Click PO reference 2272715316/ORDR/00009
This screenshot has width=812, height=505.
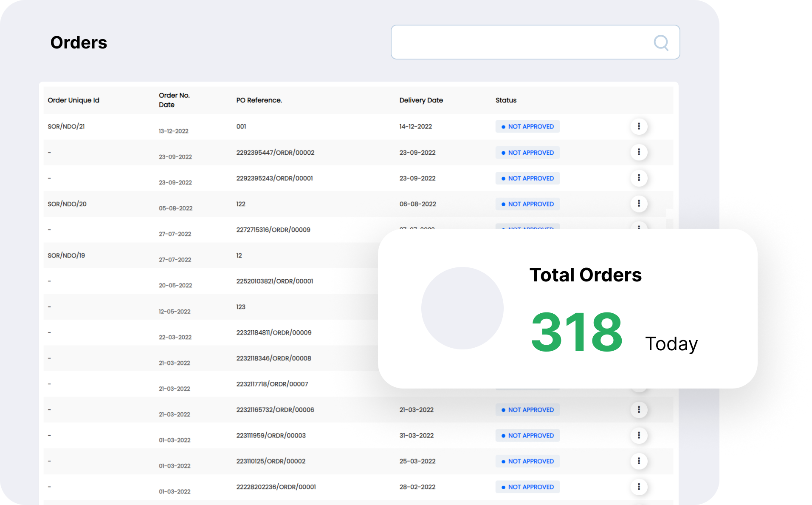273,230
